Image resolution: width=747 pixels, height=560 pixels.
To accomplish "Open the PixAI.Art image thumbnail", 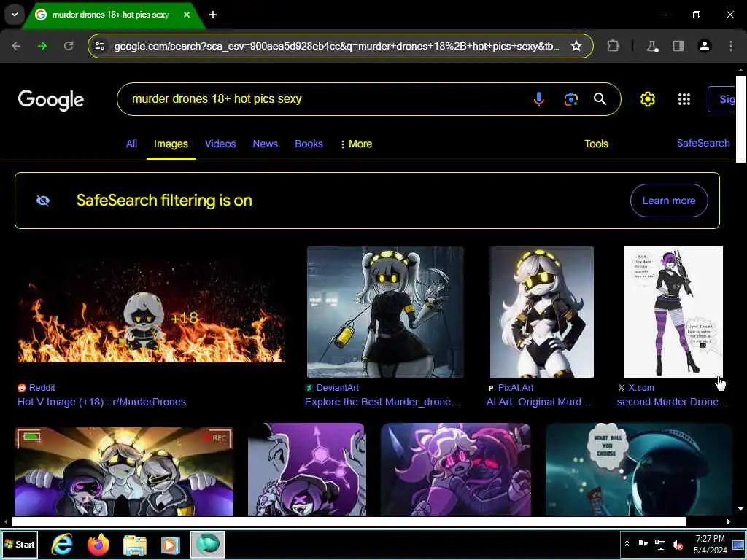I will click(542, 312).
